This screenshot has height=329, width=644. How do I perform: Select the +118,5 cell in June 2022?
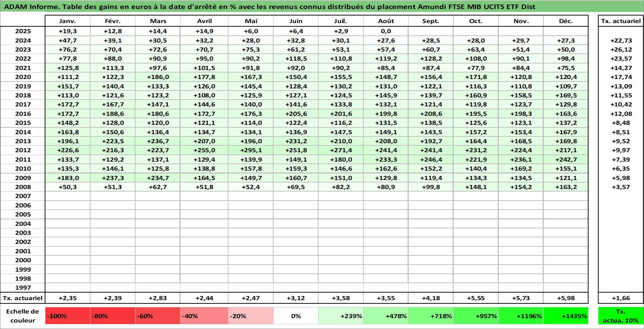pos(296,58)
